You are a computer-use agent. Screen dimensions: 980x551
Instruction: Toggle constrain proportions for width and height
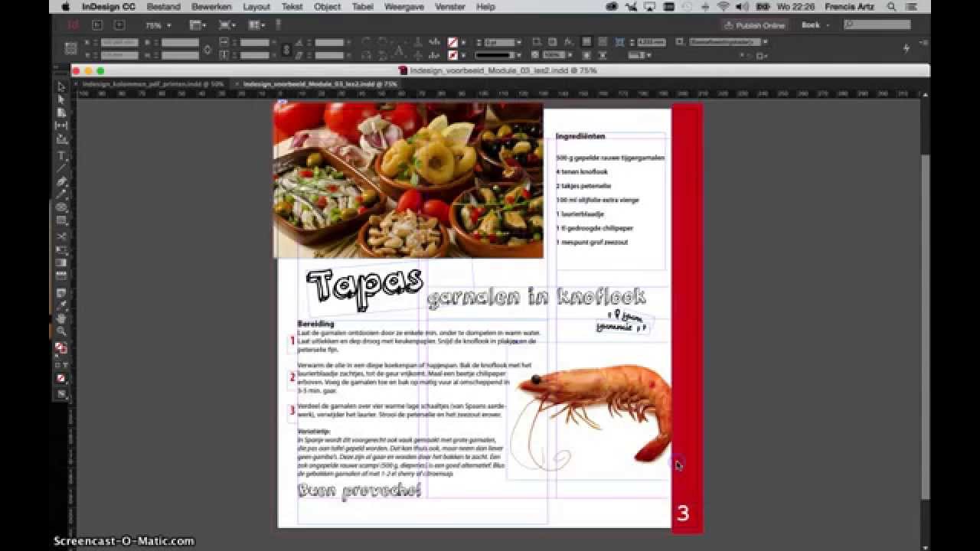207,49
